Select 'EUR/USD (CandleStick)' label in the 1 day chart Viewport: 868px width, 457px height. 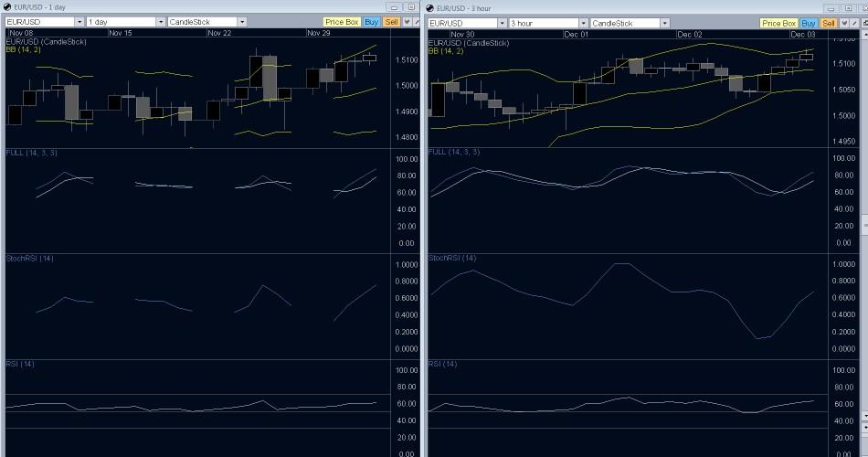click(x=47, y=41)
